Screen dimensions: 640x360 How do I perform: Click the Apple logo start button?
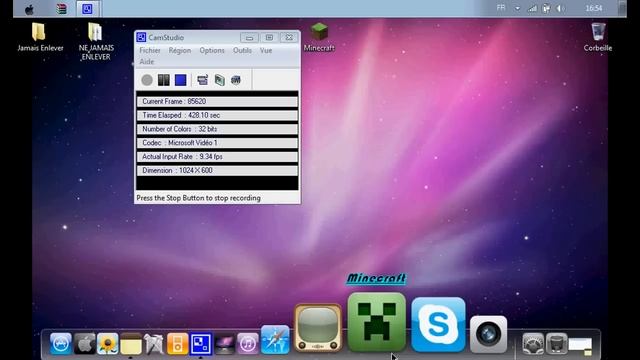pos(29,9)
